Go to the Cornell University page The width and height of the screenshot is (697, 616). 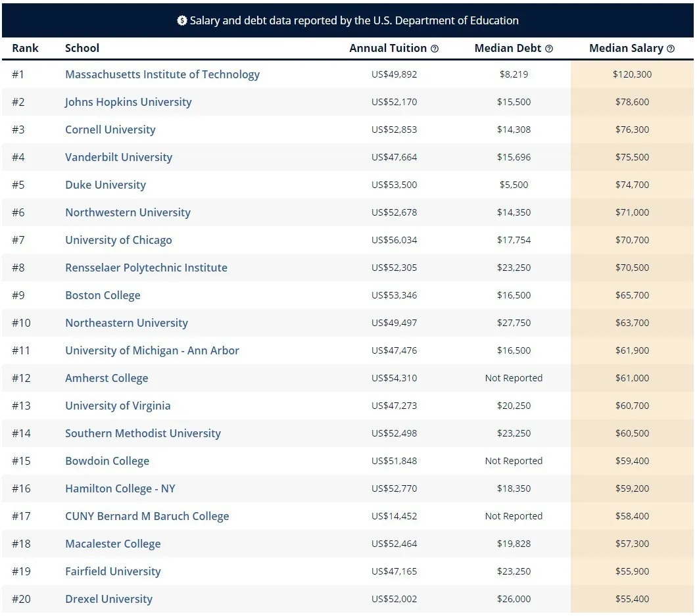(x=110, y=130)
